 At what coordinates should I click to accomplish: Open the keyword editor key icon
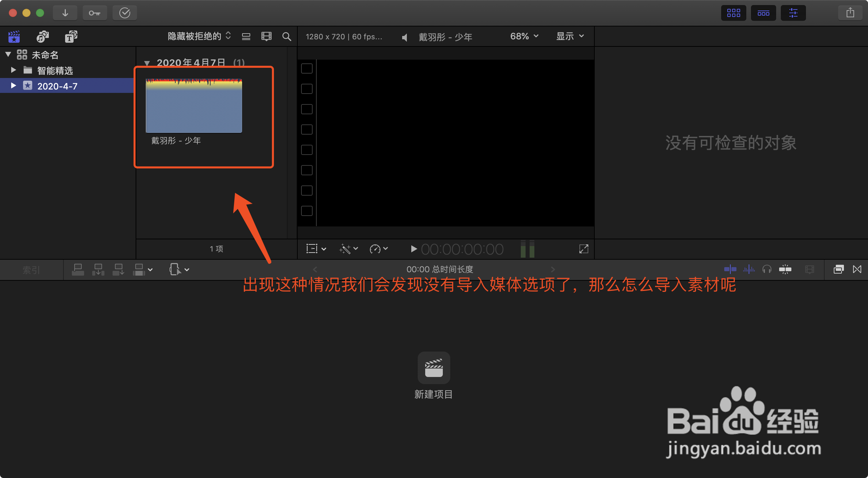click(x=95, y=13)
